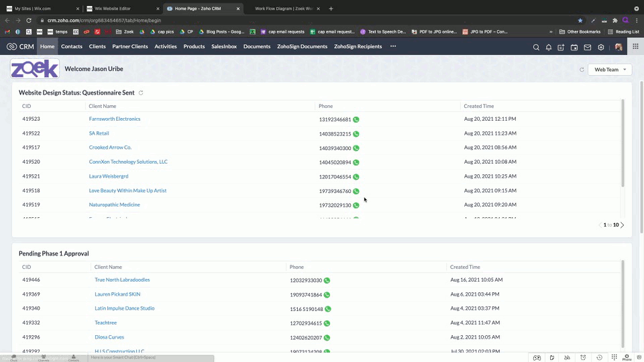Call True North Labradoodles via phone icon

coord(327,280)
